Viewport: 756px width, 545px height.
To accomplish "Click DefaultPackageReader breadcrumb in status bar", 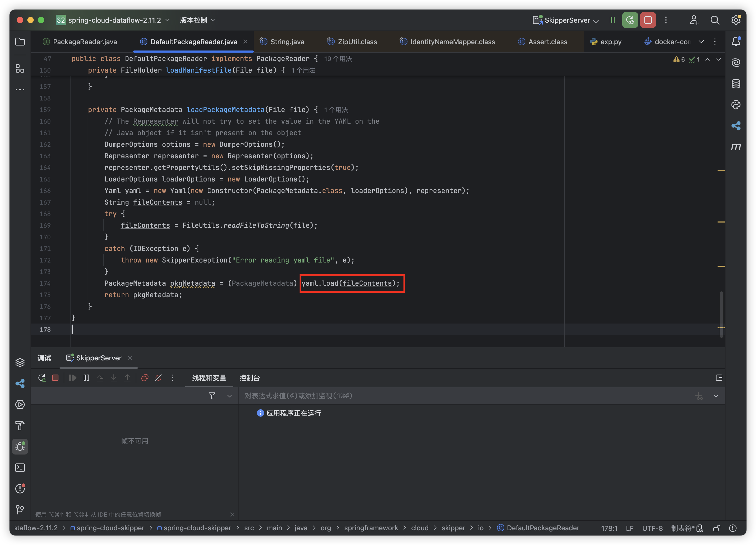I will coord(538,528).
